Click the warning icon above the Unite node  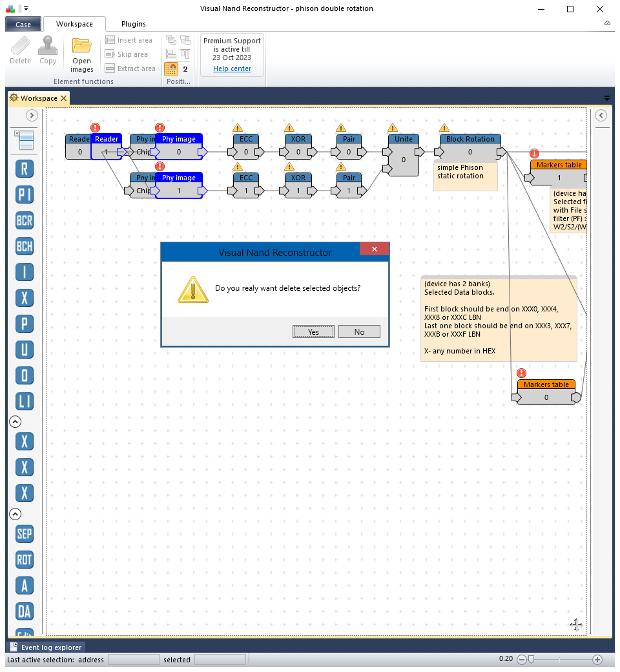[x=393, y=128]
